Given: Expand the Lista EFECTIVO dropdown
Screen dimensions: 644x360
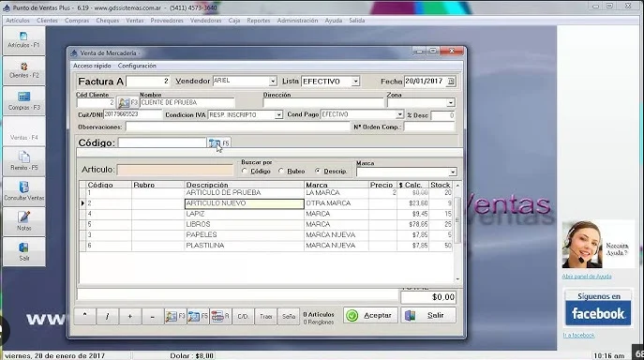Looking at the screenshot, I should click(355, 82).
